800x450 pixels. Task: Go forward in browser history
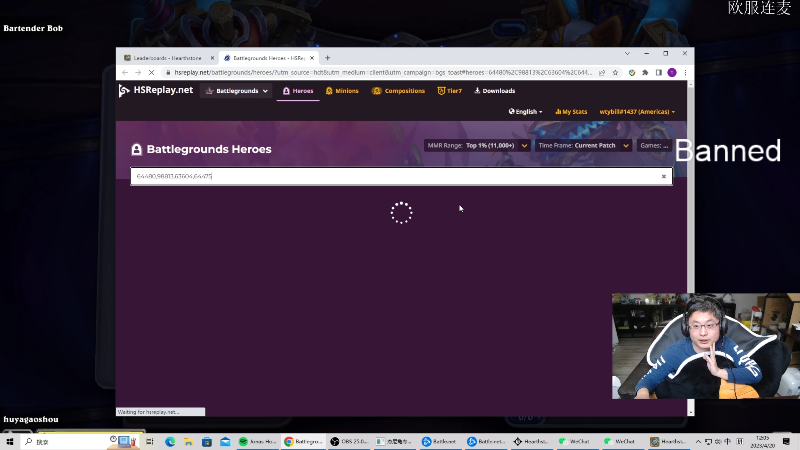click(138, 73)
